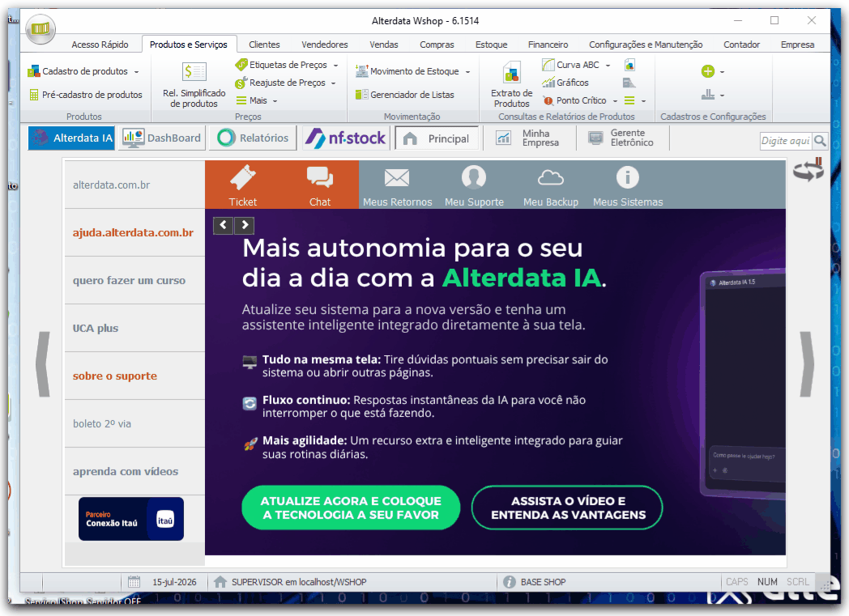Click the refresh sync arrows icon
849x616 pixels.
808,170
